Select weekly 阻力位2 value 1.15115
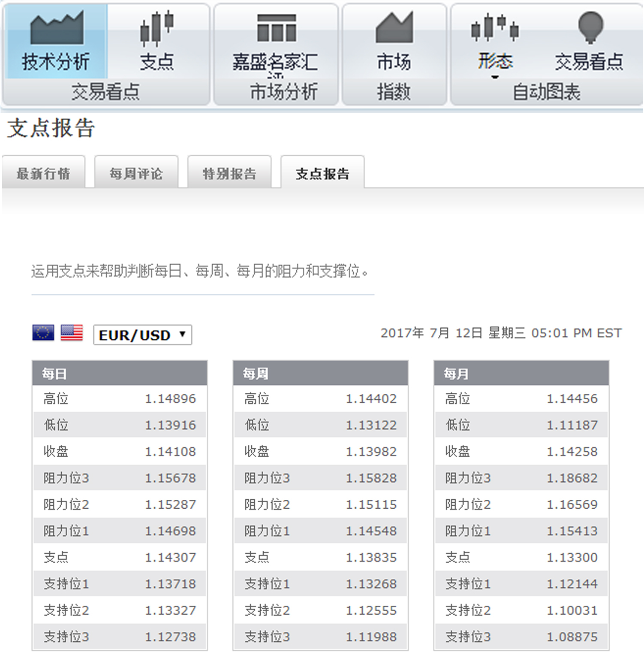This screenshot has width=644, height=652. click(371, 504)
